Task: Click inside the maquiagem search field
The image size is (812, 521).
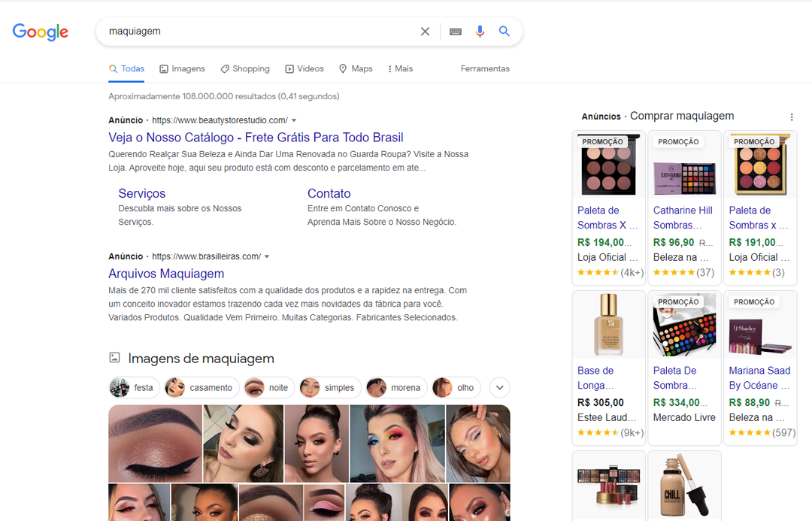Action: click(x=256, y=32)
